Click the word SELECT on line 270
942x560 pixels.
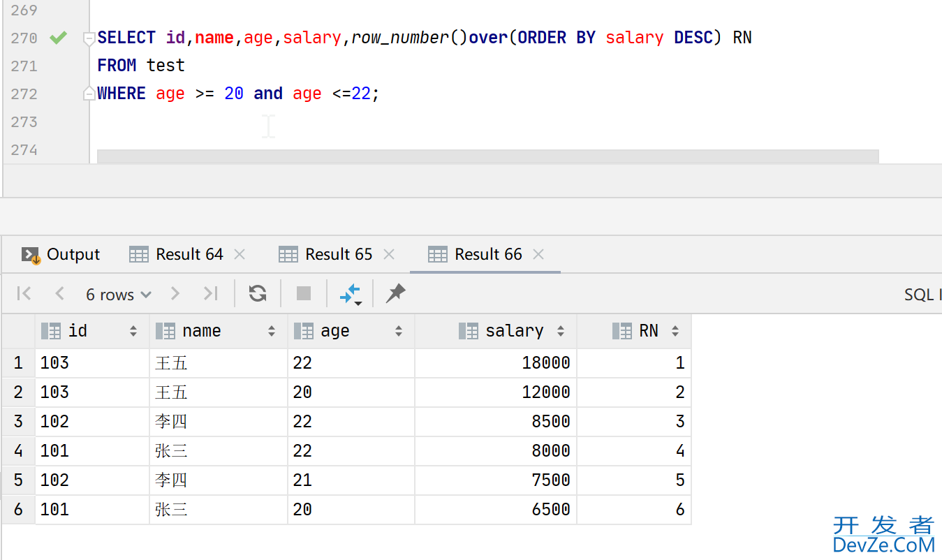126,38
